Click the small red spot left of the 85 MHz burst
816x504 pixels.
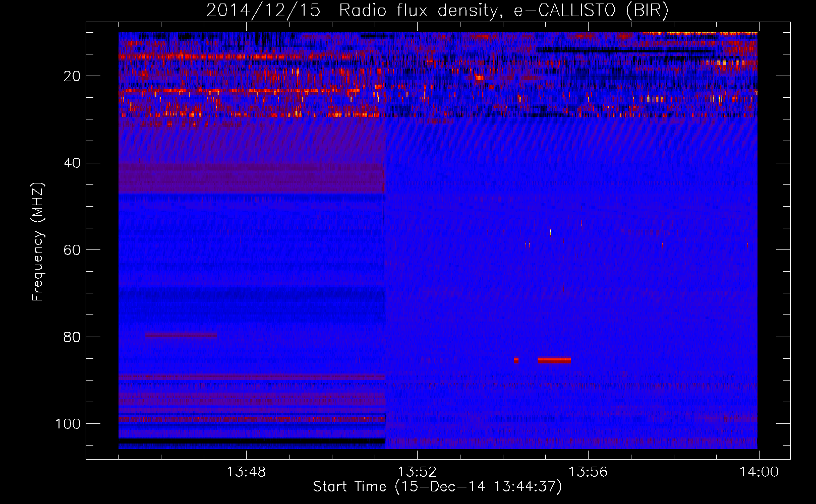(x=516, y=360)
